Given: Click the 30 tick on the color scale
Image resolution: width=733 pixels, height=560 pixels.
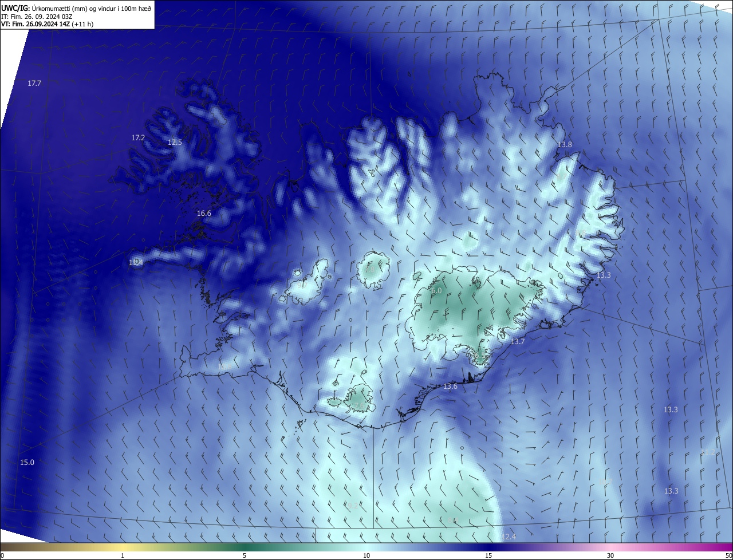Looking at the screenshot, I should (610, 555).
